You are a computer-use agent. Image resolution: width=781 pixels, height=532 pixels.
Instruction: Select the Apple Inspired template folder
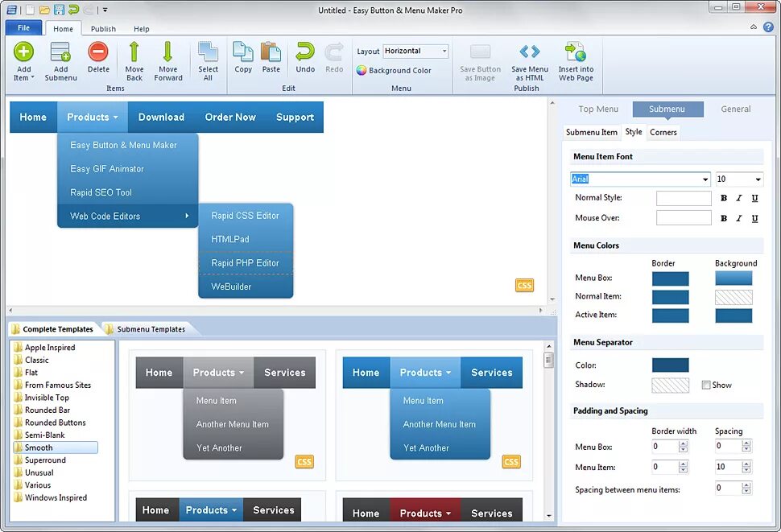pyautogui.click(x=50, y=348)
